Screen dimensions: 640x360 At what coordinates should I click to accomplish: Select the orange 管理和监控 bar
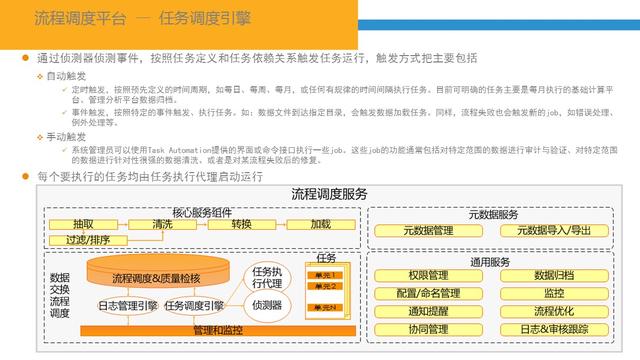coord(218,330)
